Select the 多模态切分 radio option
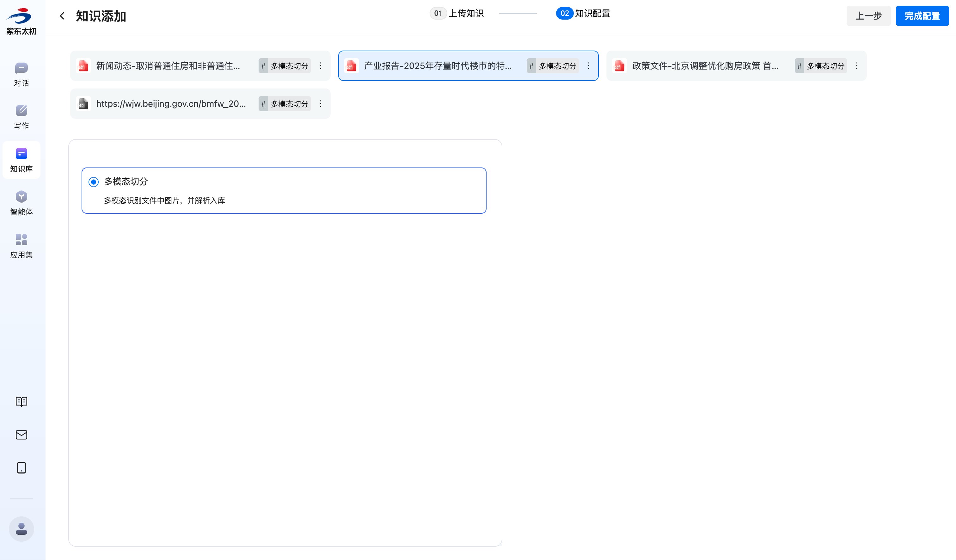Screen dimensions: 956x560 (94, 182)
